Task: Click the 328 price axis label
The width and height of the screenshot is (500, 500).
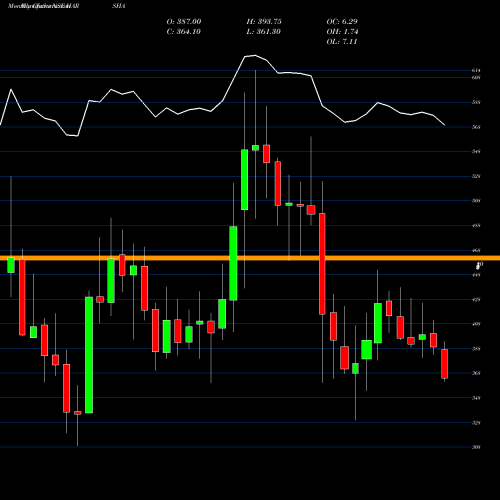Action: click(476, 423)
